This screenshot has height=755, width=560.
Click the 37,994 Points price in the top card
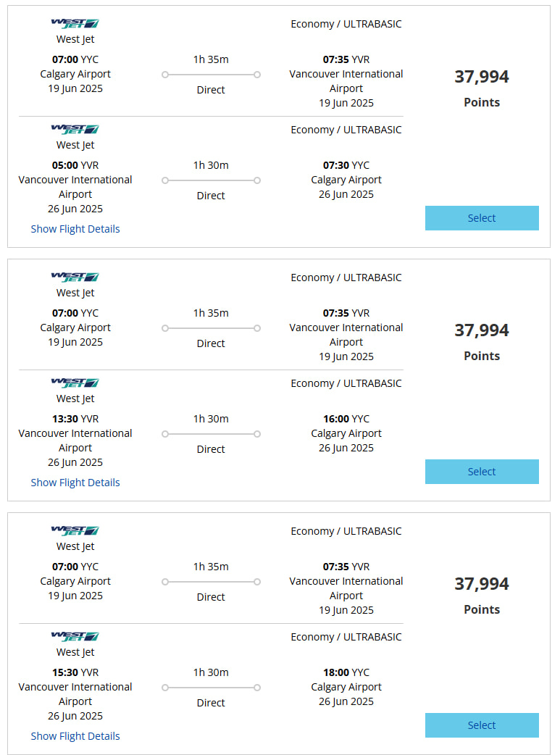[x=482, y=77]
